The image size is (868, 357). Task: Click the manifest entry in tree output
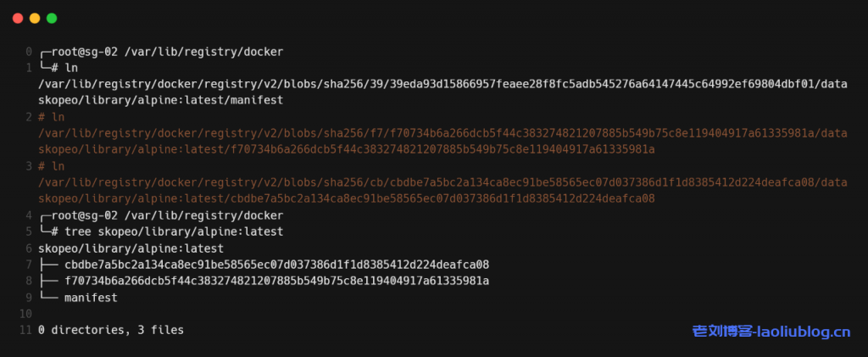point(91,298)
